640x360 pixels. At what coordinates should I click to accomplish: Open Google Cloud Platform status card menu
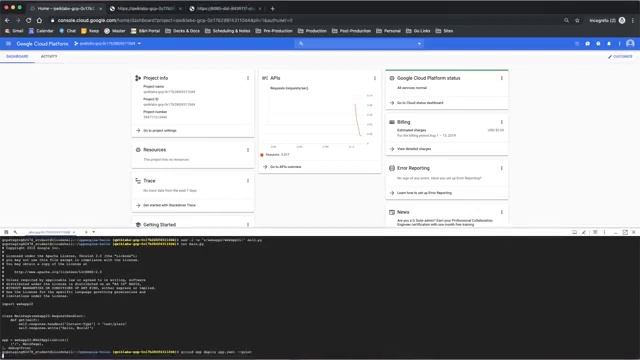tap(502, 78)
